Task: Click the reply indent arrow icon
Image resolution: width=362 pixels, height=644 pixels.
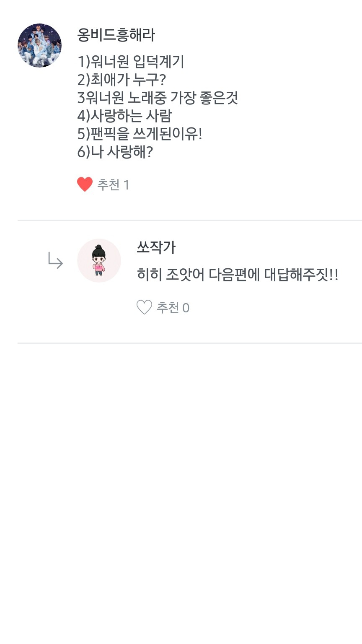Action: pyautogui.click(x=55, y=260)
